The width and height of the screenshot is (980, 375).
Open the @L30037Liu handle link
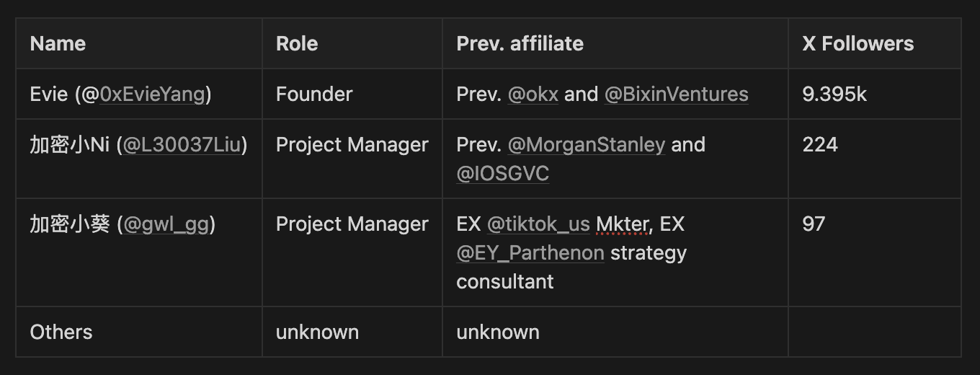coord(182,145)
